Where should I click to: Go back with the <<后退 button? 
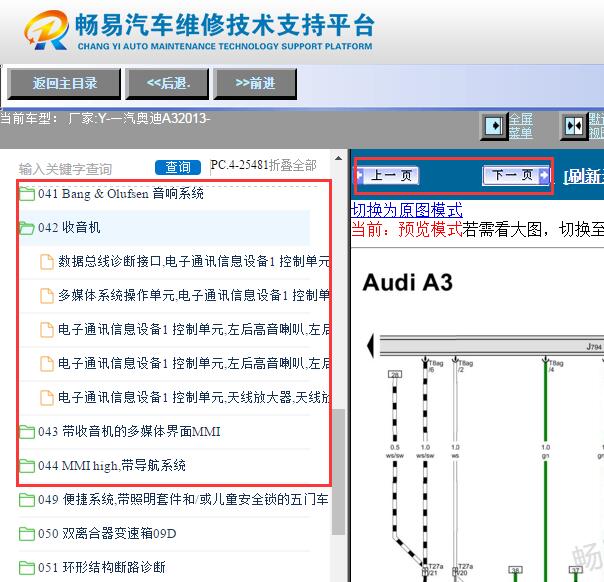click(167, 84)
